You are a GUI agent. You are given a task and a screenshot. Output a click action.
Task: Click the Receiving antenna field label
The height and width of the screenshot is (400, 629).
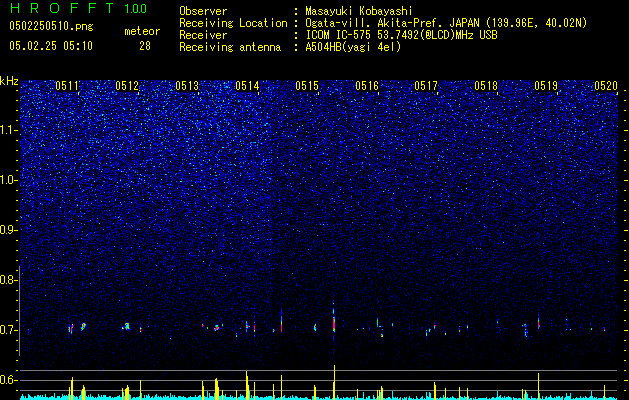point(230,47)
